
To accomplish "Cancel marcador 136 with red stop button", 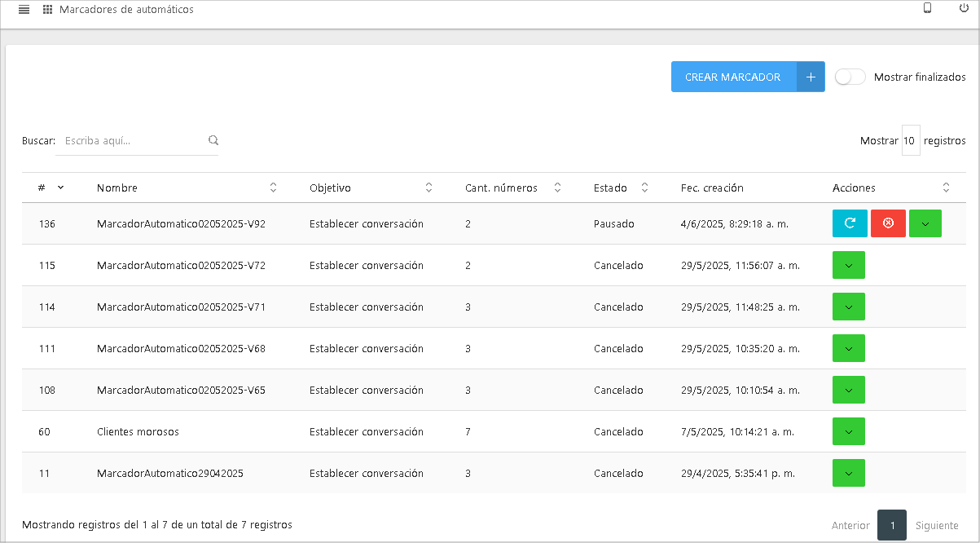I will click(888, 223).
